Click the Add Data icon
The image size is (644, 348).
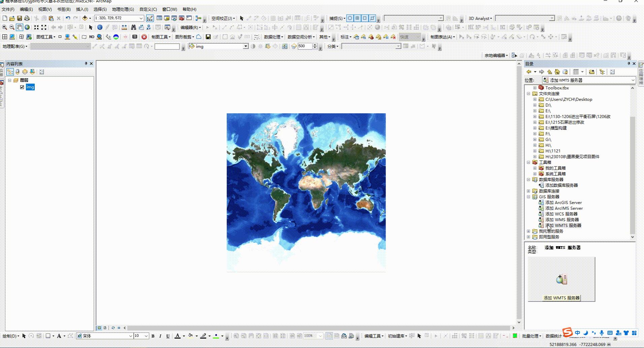tap(84, 18)
